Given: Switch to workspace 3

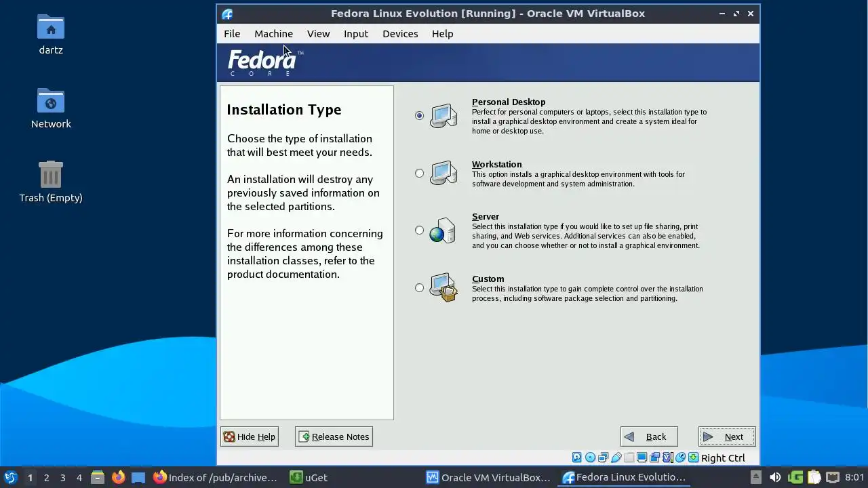Looking at the screenshot, I should point(62,477).
